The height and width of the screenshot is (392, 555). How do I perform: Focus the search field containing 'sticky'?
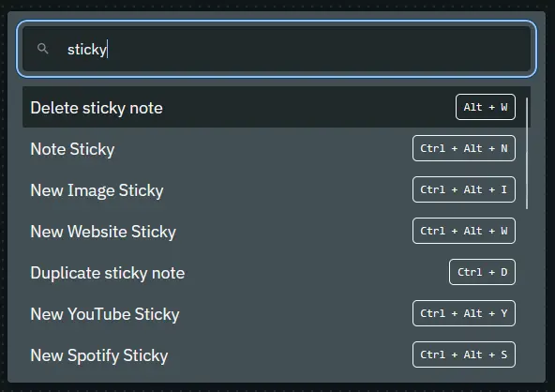point(277,49)
